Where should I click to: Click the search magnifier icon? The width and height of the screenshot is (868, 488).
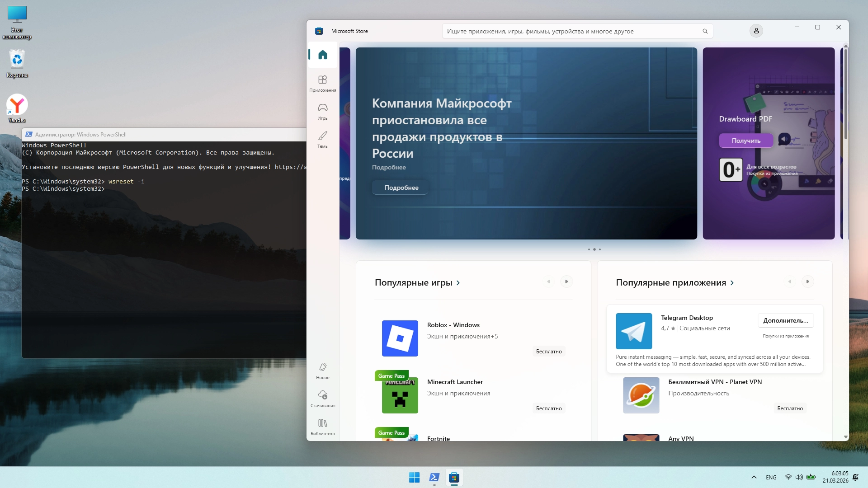coord(705,31)
